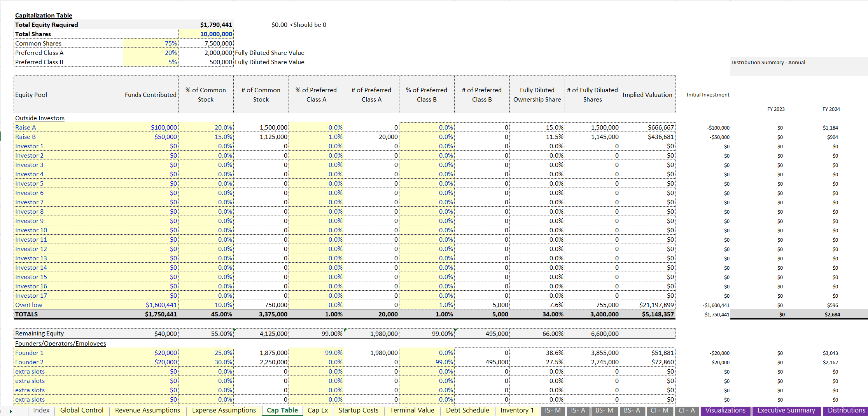Viewport: 868px width, 416px height.
Task: Switch to the Global Control tab
Action: click(82, 411)
